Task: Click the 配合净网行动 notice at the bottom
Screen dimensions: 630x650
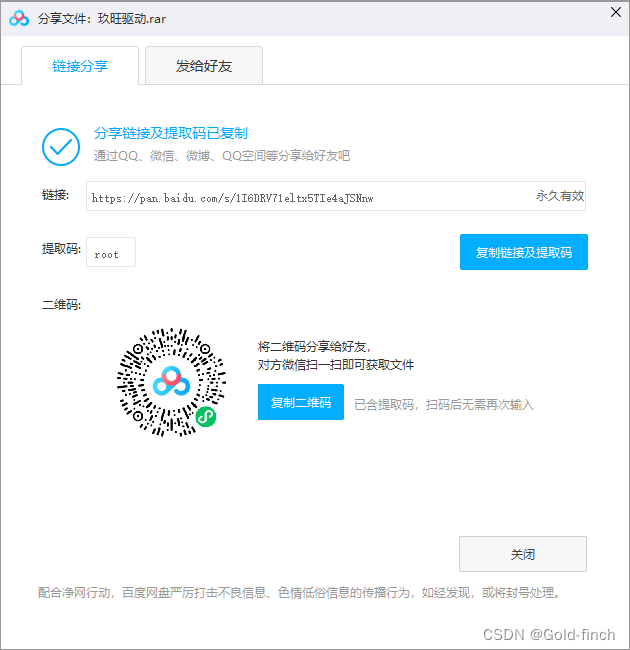Action: click(299, 593)
